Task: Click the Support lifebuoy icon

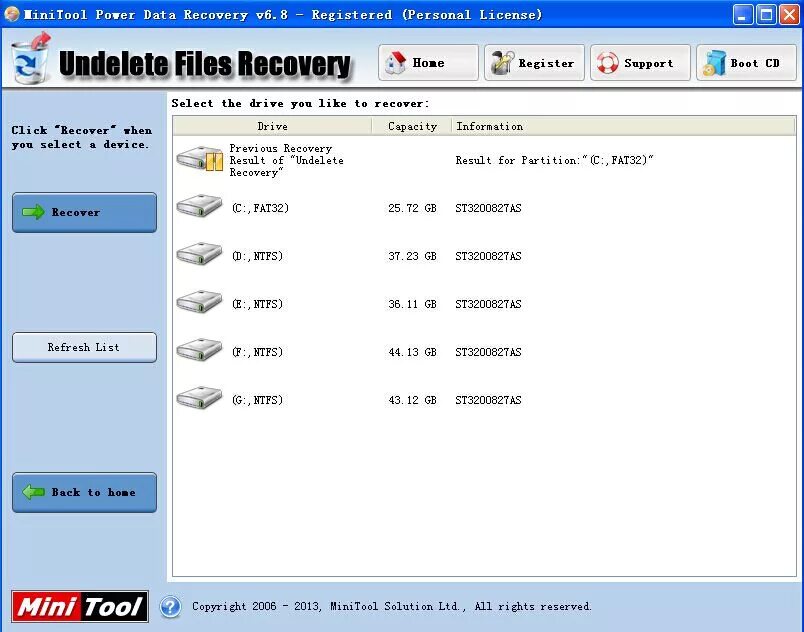Action: tap(608, 63)
